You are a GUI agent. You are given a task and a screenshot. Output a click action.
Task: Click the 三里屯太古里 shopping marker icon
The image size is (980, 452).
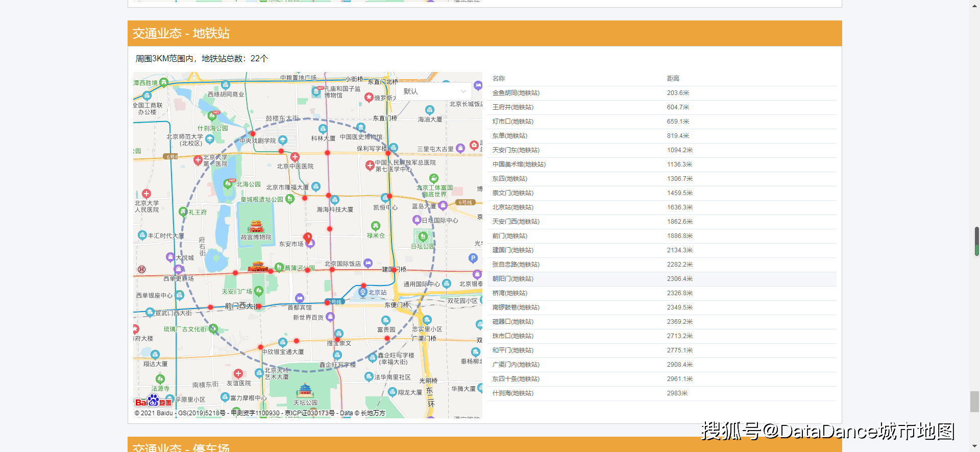(x=460, y=148)
